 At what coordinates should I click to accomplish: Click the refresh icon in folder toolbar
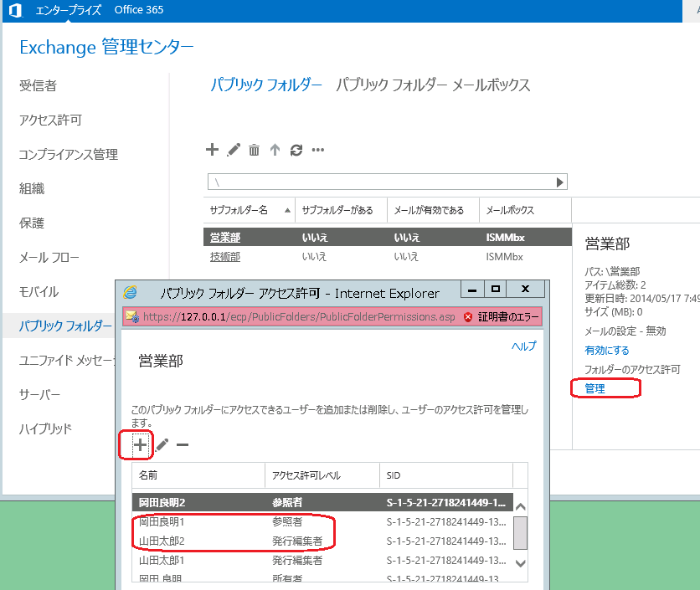point(296,151)
